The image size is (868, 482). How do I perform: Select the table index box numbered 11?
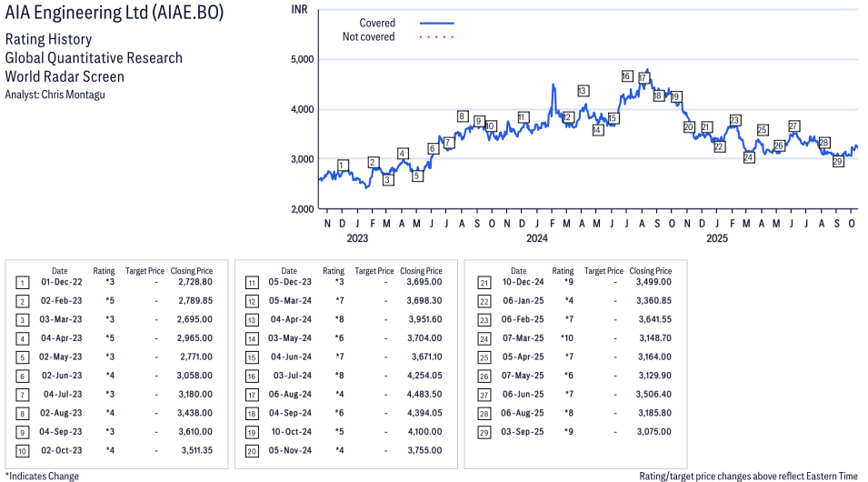[x=251, y=283]
